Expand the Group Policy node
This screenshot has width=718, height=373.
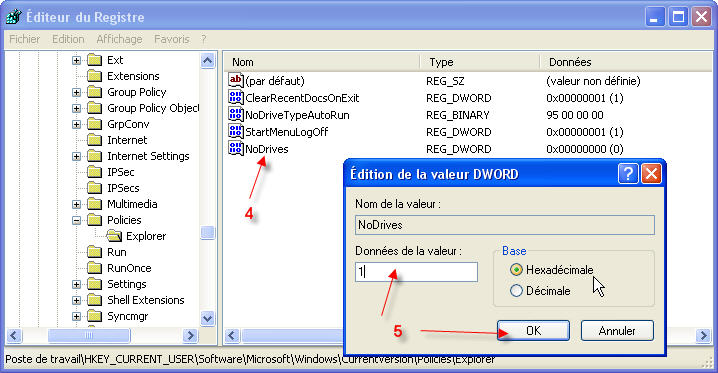76,92
